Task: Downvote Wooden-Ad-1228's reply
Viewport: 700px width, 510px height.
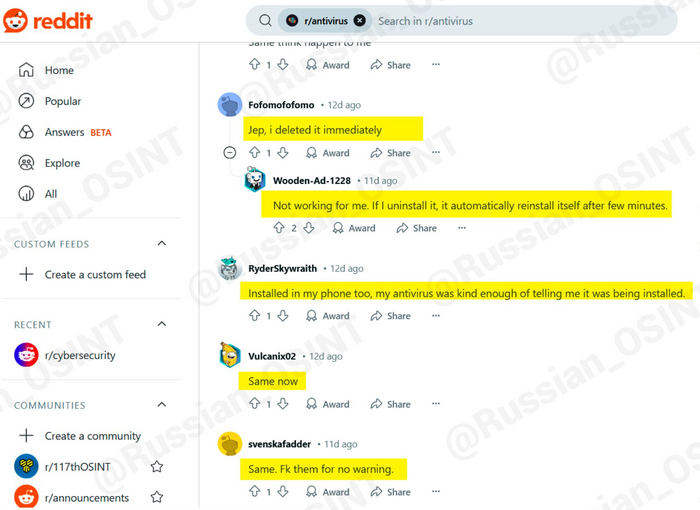Action: 308,228
